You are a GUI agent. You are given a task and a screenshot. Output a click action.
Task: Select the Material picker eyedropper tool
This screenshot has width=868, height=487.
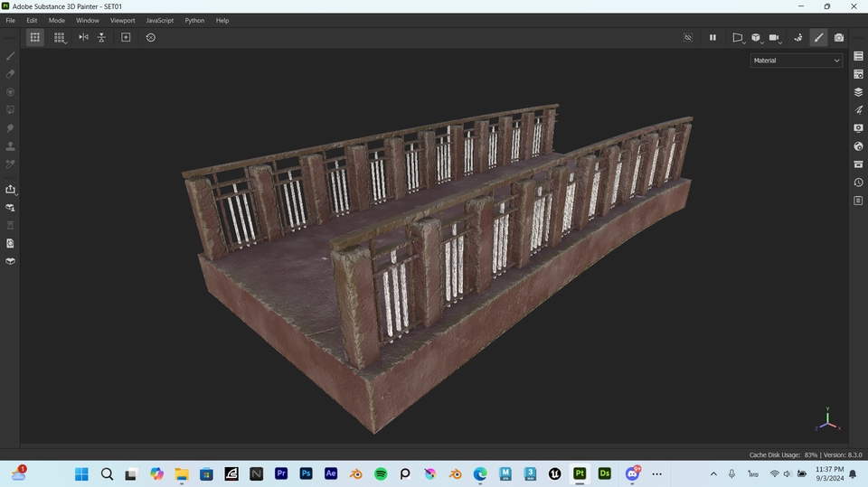[x=10, y=164]
